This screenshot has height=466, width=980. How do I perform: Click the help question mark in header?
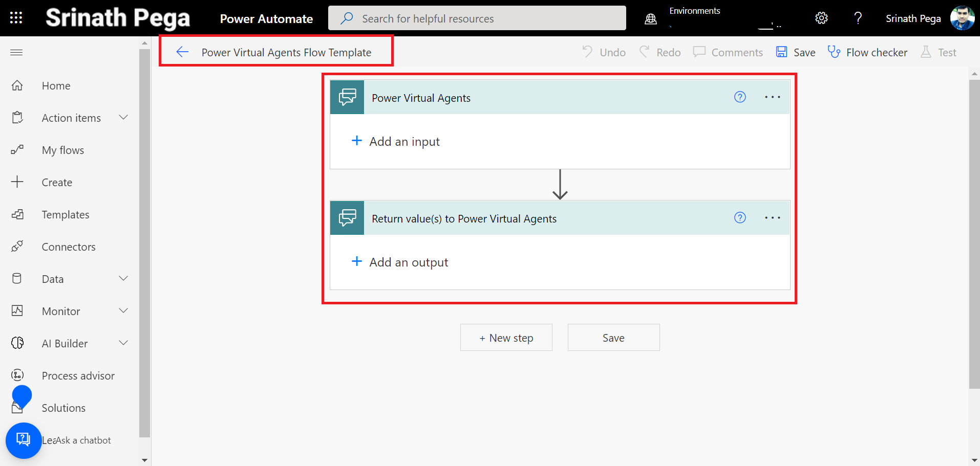tap(858, 18)
